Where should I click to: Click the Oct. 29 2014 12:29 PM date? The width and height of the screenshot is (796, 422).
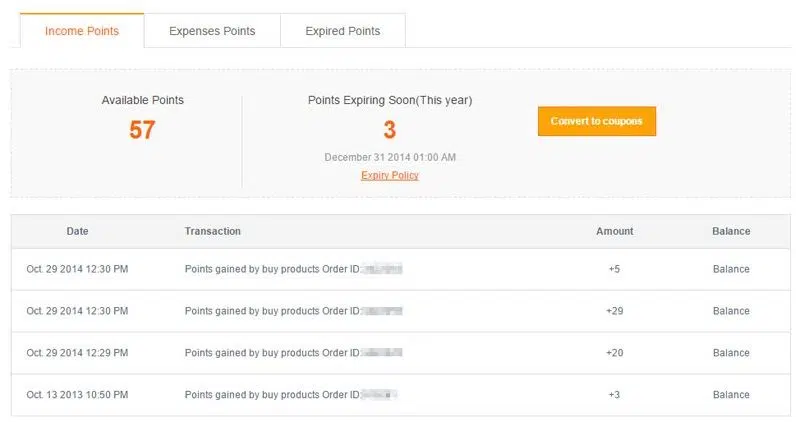click(x=77, y=353)
